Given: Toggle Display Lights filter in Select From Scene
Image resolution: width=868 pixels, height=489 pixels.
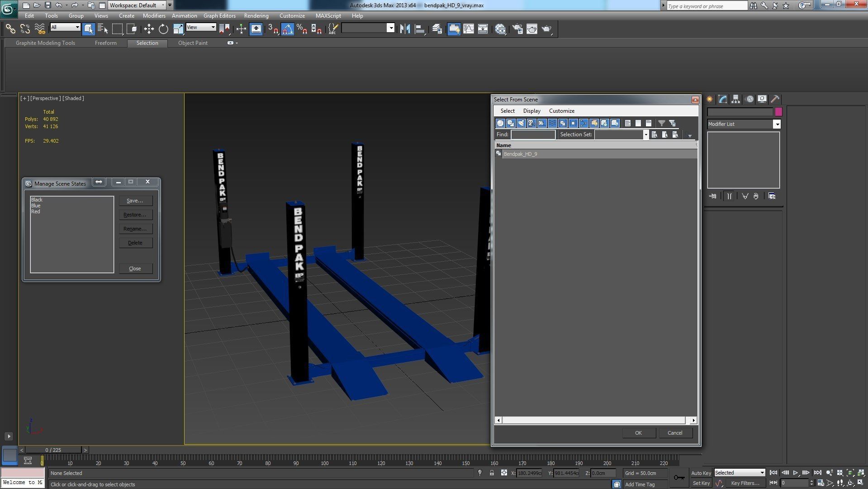Looking at the screenshot, I should point(521,123).
